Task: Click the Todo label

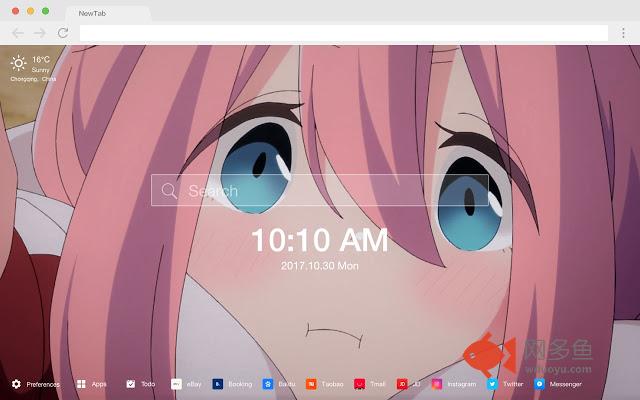Action: click(148, 384)
